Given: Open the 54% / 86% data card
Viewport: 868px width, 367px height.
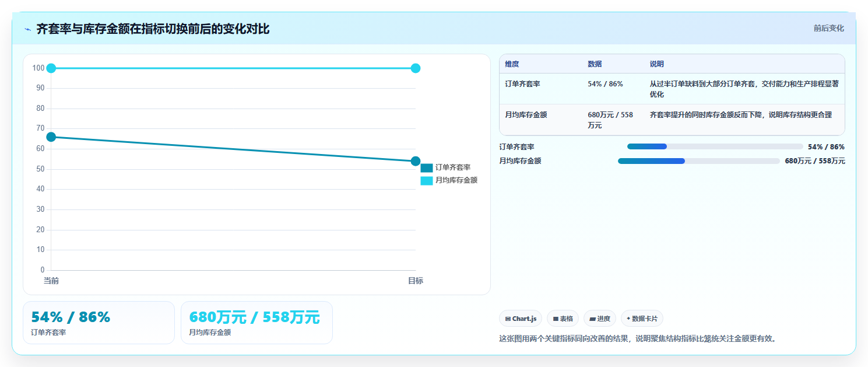Looking at the screenshot, I should [99, 323].
